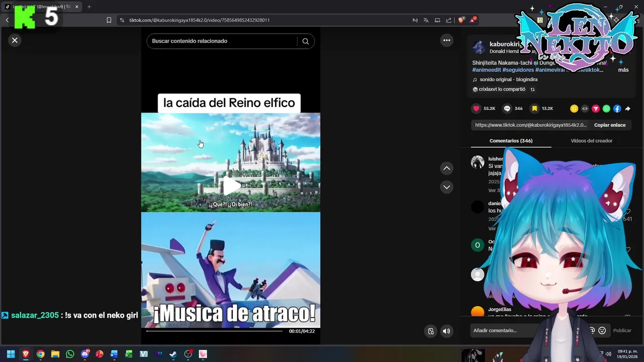The image size is (644, 362).
Task: Seek on the video progress bar
Action: pyautogui.click(x=214, y=331)
